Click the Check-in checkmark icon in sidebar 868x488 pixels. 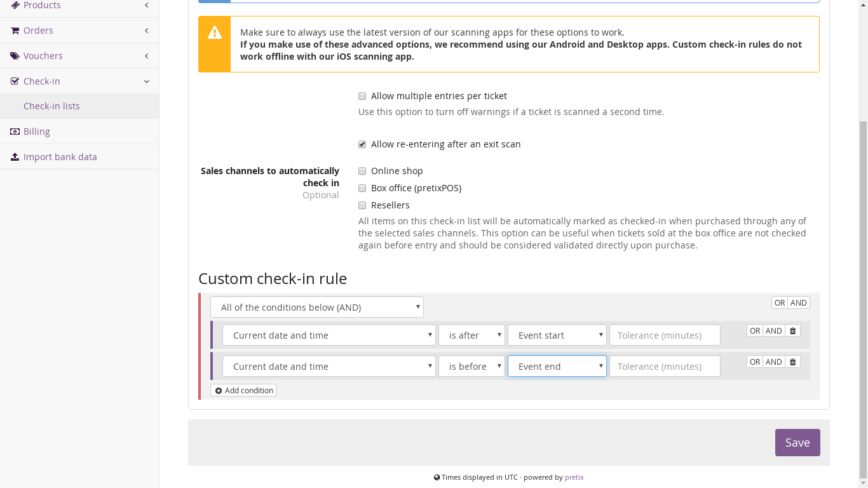[15, 81]
